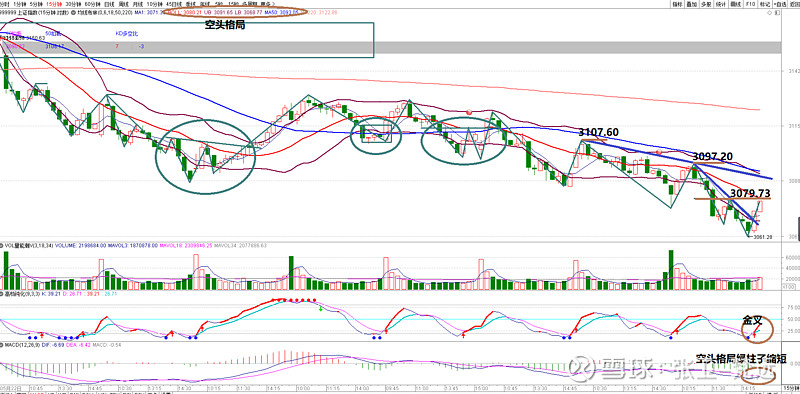The height and width of the screenshot is (394, 800).
Task: Click the KD indicator K: 39.21 readout
Action: click(51, 294)
